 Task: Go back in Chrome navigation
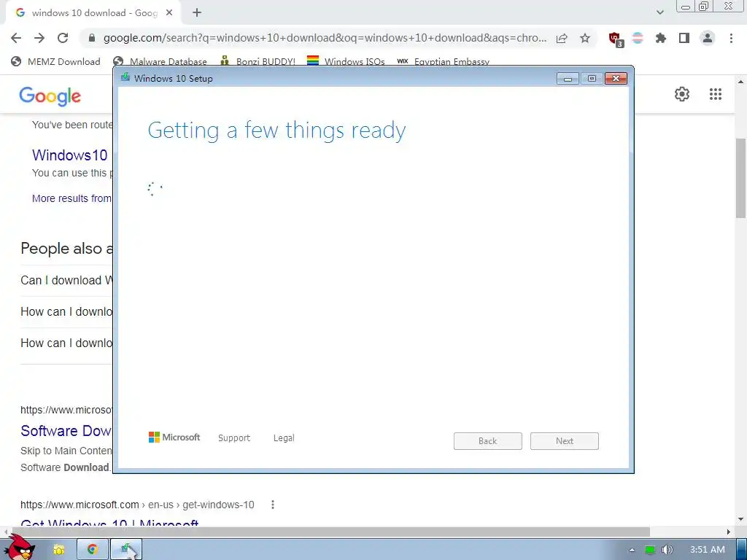(x=16, y=38)
